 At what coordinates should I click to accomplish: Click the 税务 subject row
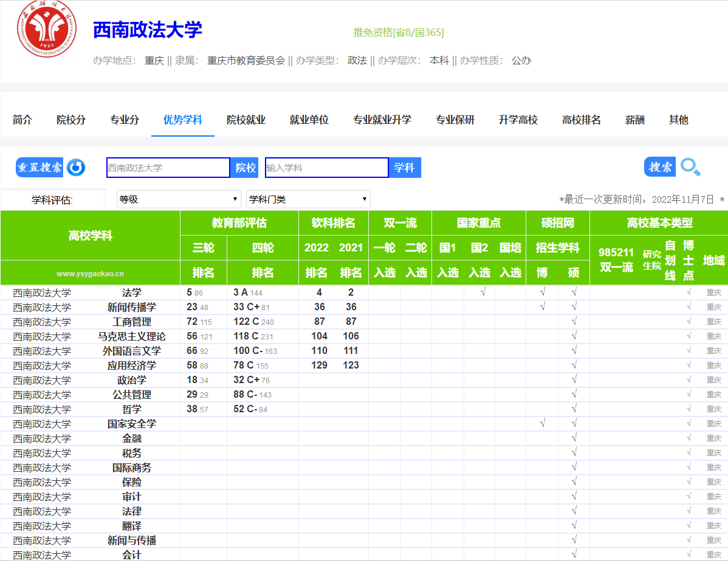pyautogui.click(x=363, y=453)
